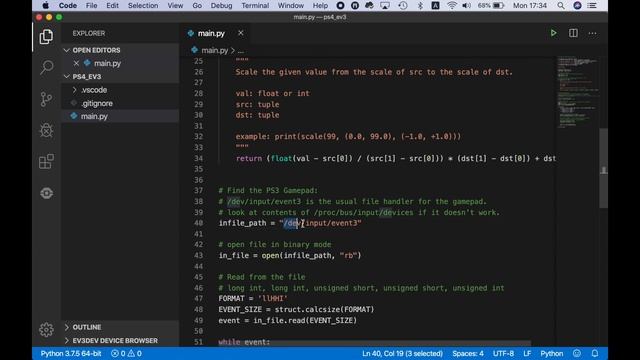Click the menu bar clock Mon 17:34

tap(529, 6)
